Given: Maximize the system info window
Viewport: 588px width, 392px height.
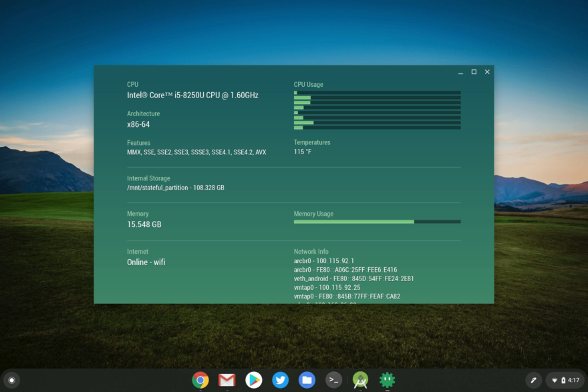Looking at the screenshot, I should pyautogui.click(x=474, y=72).
